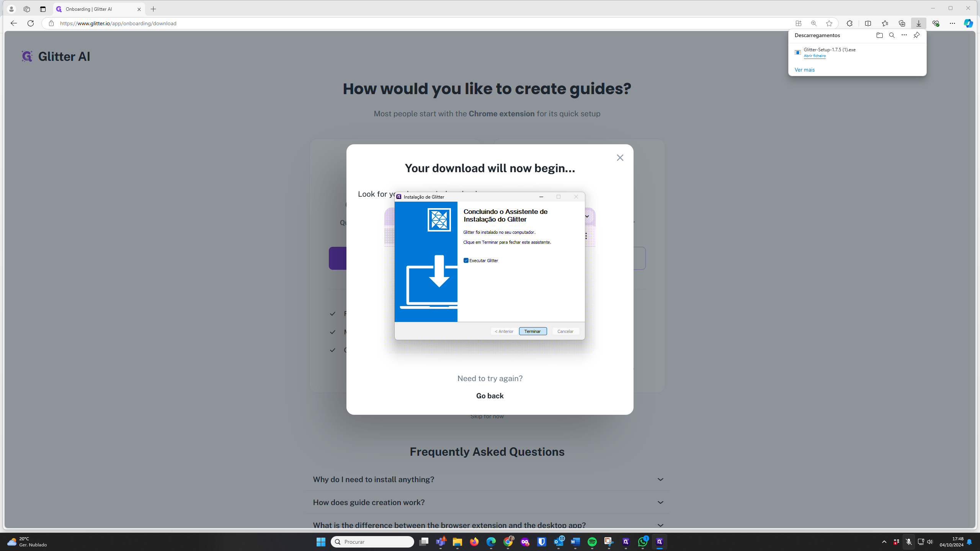The width and height of the screenshot is (980, 551).
Task: Expand browser extension vs desktop app question
Action: coord(488,525)
